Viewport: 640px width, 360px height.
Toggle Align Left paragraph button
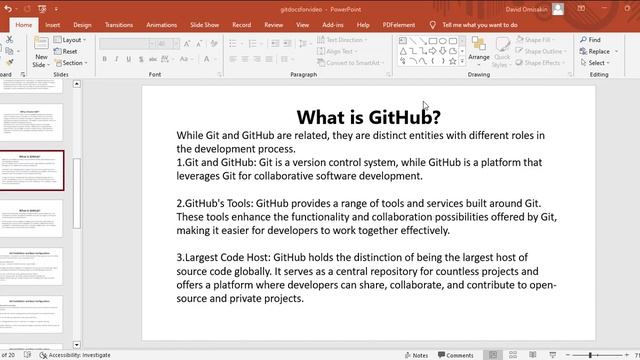pyautogui.click(x=233, y=59)
